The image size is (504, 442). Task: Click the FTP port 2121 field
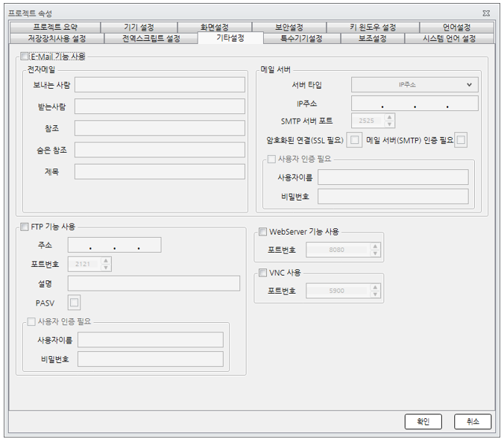[84, 264]
